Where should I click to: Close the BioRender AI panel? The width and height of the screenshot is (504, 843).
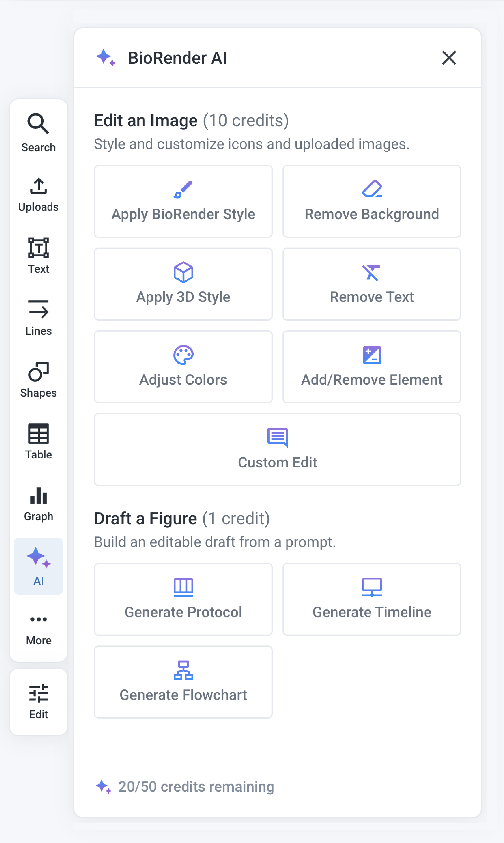[x=449, y=58]
